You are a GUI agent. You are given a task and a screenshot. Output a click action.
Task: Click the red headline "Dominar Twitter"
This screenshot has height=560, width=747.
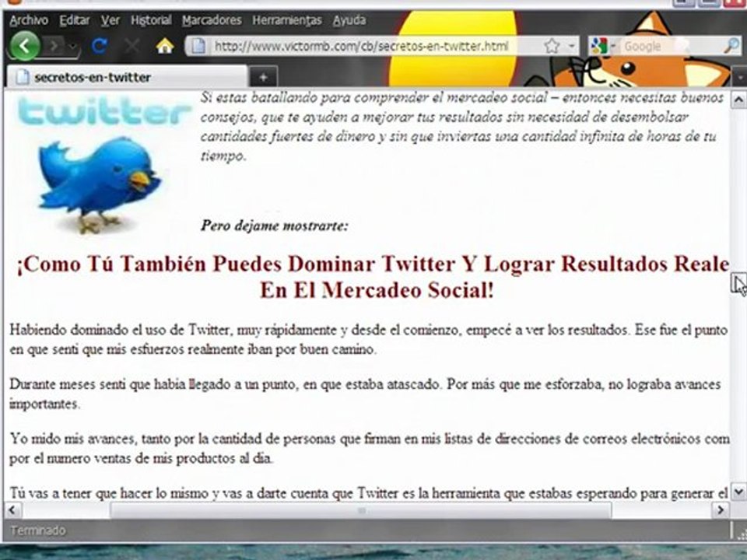(x=371, y=264)
